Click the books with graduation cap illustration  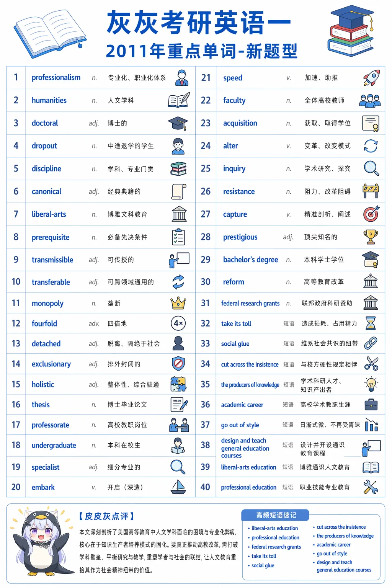[x=351, y=31]
